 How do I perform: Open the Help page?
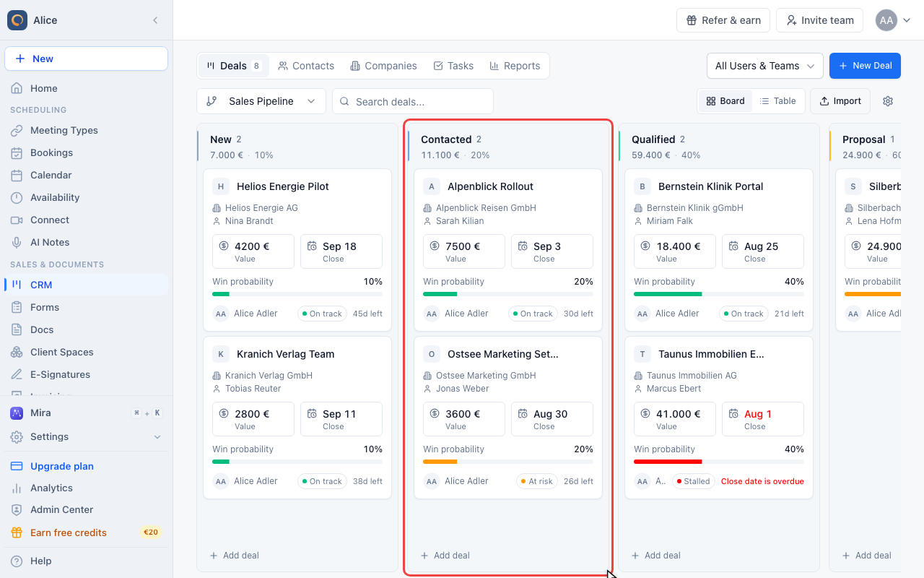86,561
